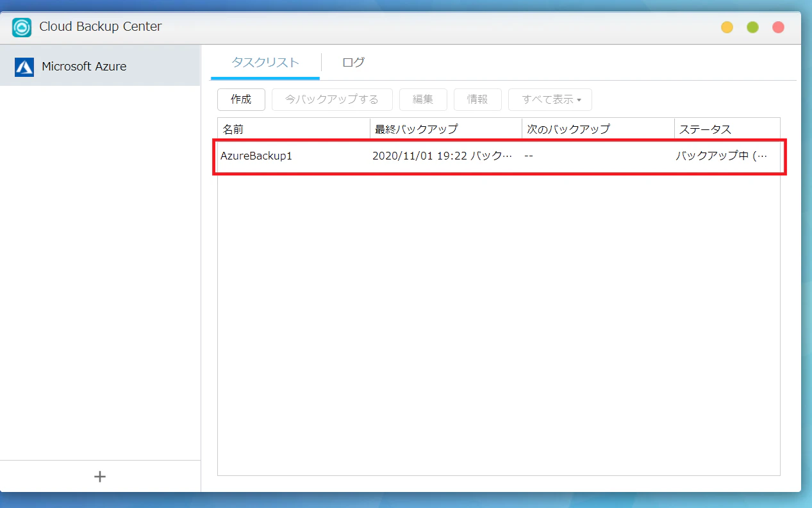Maximize window with the green button
The width and height of the screenshot is (812, 508).
(x=752, y=27)
